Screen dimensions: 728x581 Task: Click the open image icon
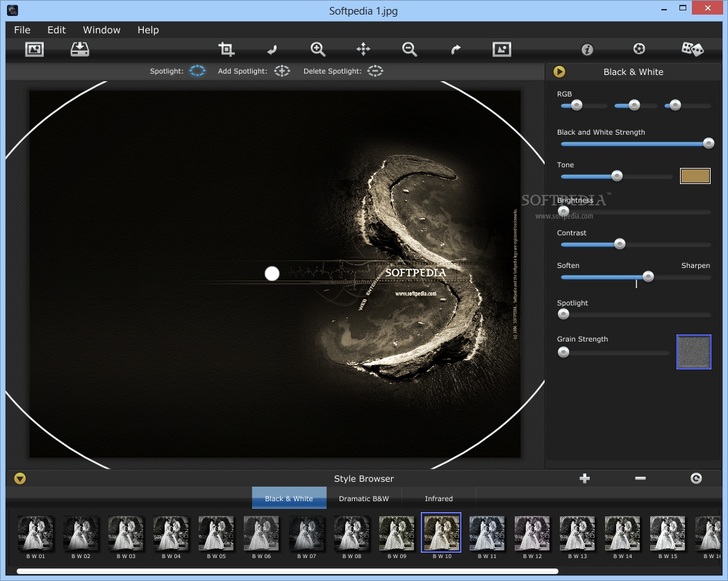pyautogui.click(x=34, y=49)
